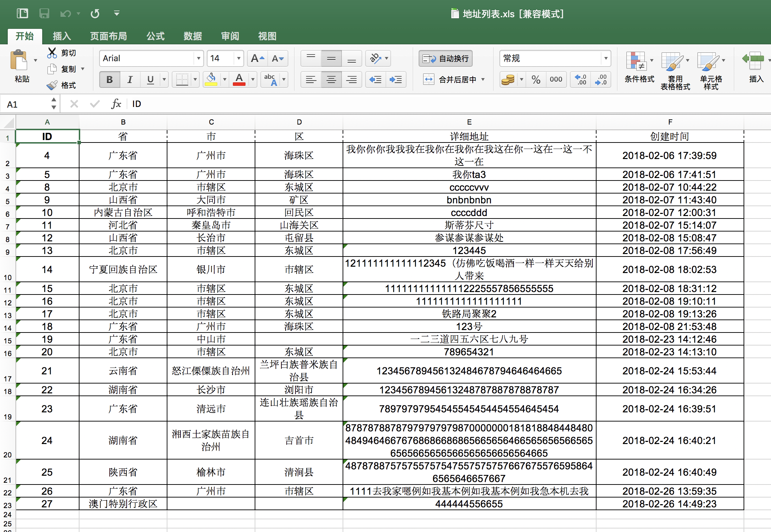
Task: Toggle Underline formatting
Action: click(150, 80)
